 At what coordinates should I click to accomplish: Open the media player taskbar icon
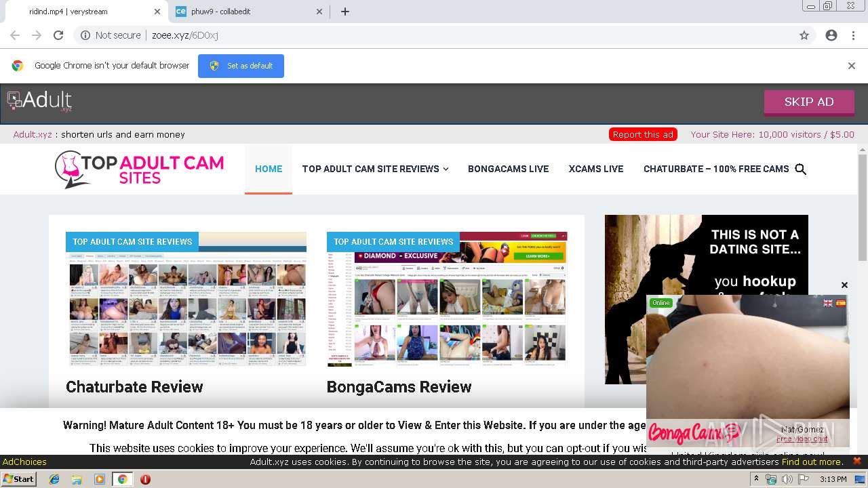(100, 479)
